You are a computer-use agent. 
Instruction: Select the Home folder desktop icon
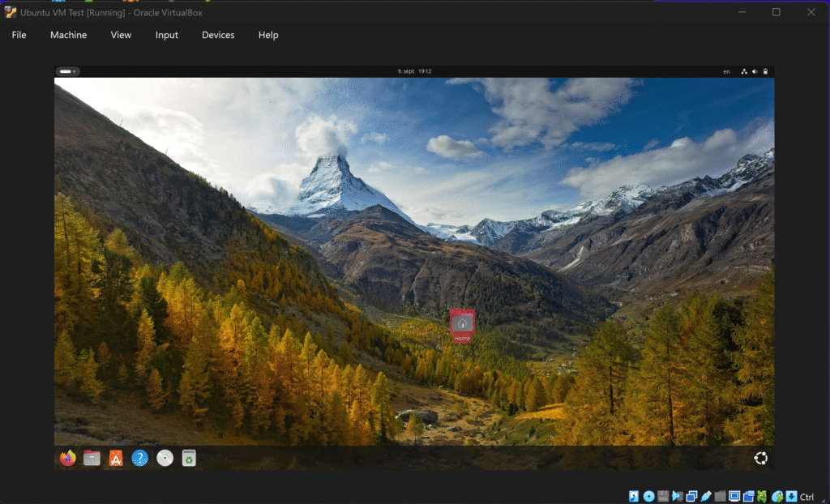tap(462, 325)
